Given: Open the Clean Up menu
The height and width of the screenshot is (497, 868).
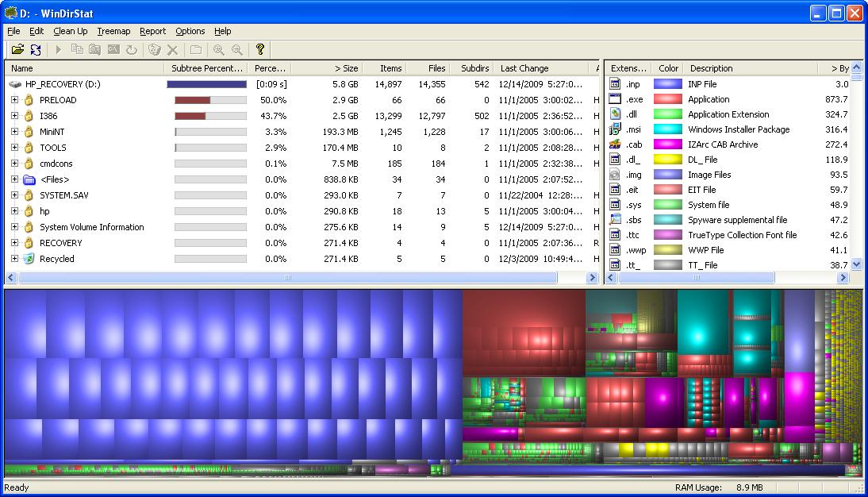Looking at the screenshot, I should coord(71,31).
